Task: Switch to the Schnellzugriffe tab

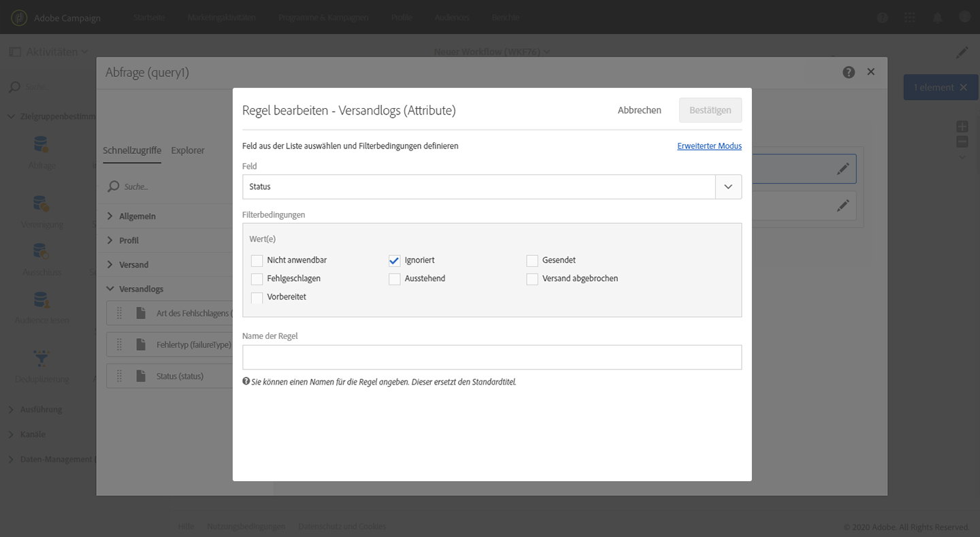Action: [132, 150]
